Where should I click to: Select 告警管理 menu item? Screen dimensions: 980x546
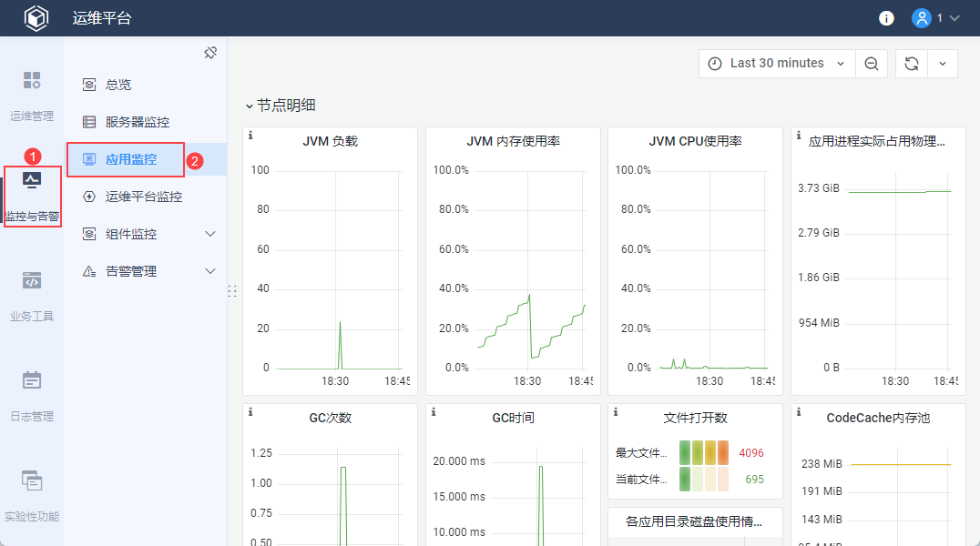pos(145,272)
